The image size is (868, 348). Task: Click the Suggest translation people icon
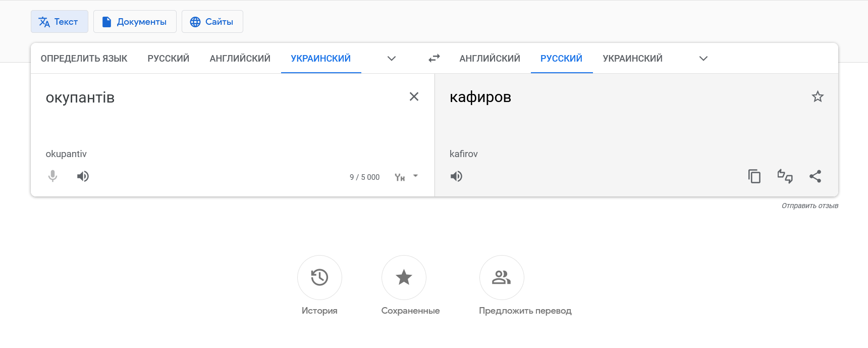pyautogui.click(x=501, y=277)
